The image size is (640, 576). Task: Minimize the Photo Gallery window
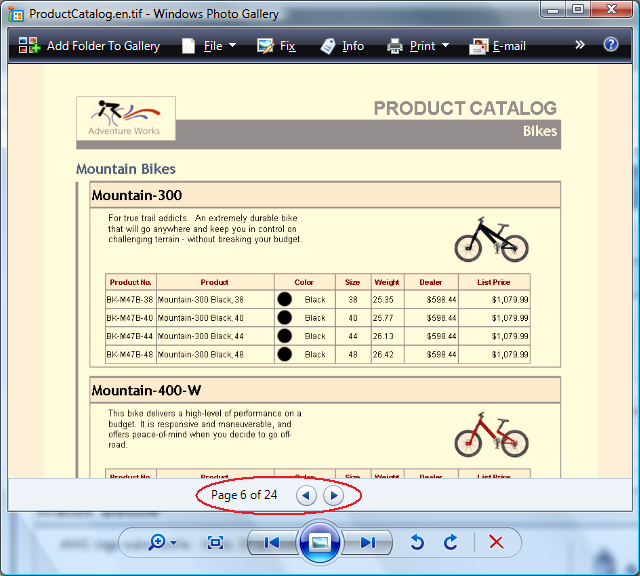(553, 9)
